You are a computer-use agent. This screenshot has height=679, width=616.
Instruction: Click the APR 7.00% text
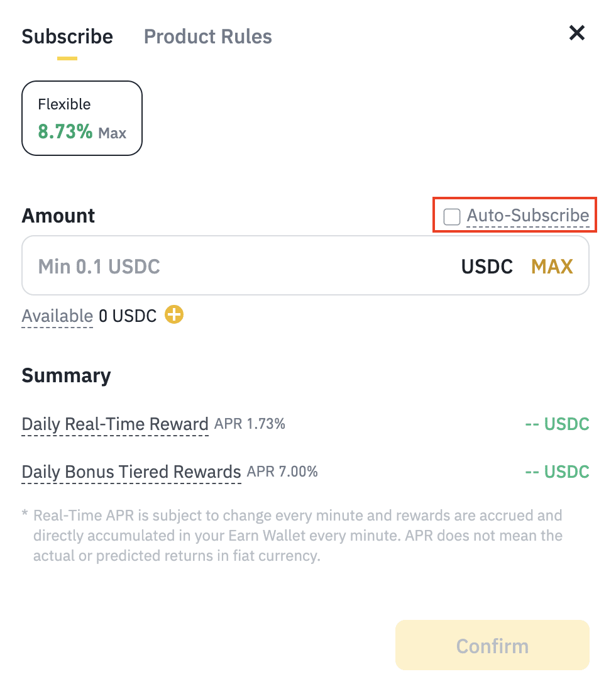tap(282, 472)
